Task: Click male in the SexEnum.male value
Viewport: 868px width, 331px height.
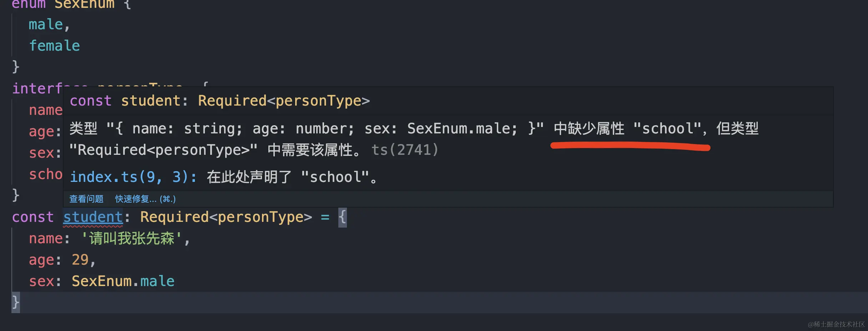Action: (157, 281)
